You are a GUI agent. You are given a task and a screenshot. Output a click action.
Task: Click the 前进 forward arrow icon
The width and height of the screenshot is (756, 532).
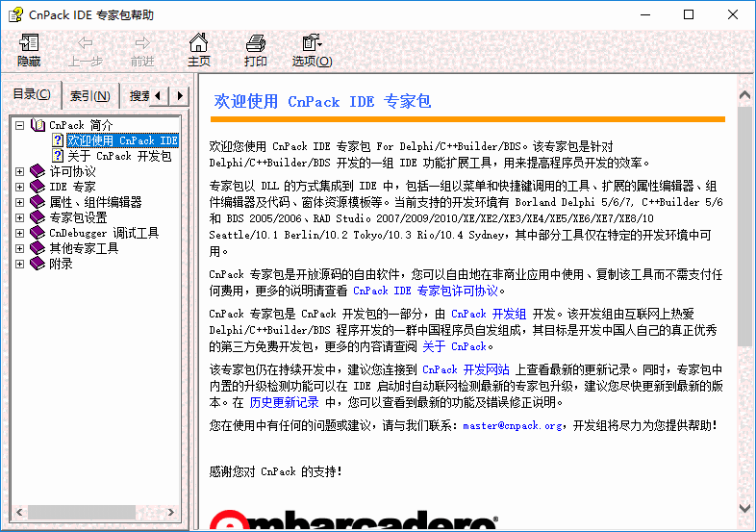(142, 43)
